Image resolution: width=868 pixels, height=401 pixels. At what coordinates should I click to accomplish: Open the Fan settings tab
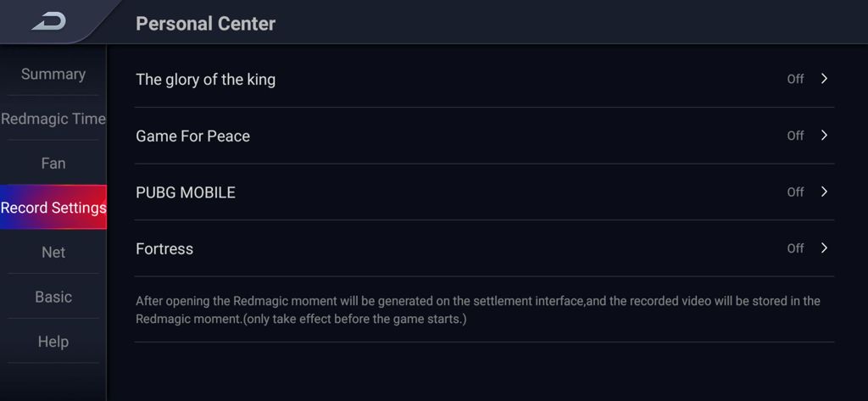coord(53,163)
